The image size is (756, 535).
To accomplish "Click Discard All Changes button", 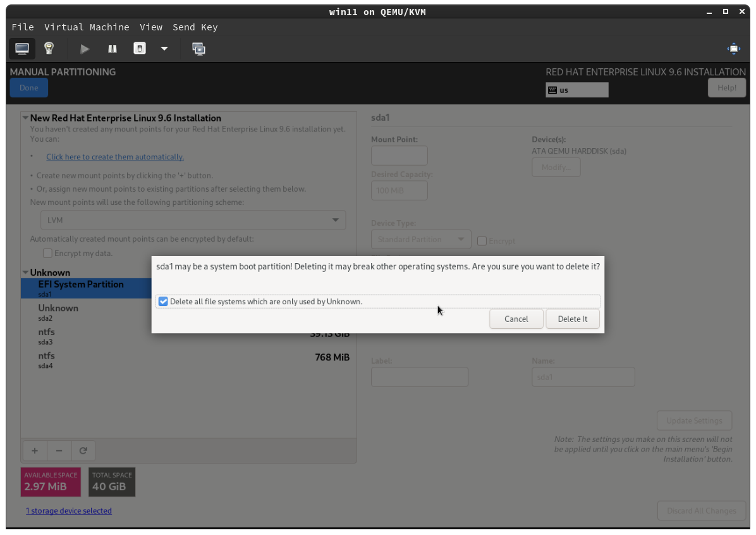I will 701,510.
